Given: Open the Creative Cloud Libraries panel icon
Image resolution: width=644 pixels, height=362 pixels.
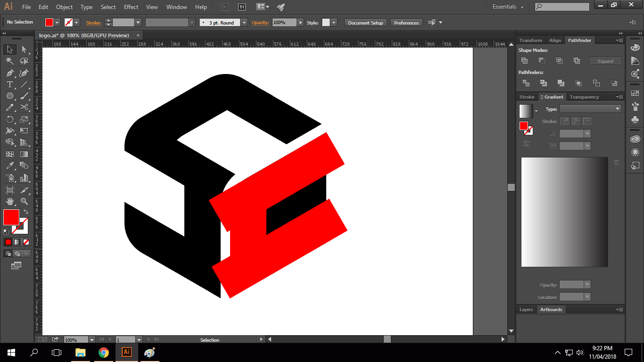Looking at the screenshot, I should [635, 139].
